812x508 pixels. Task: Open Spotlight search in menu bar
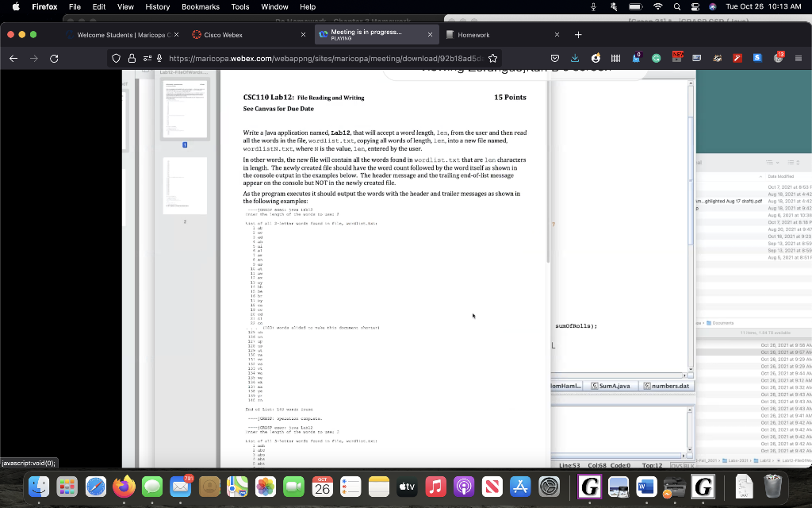point(677,6)
